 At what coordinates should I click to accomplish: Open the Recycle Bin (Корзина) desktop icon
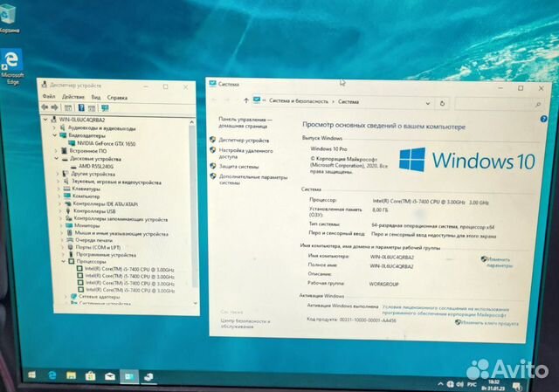point(8,17)
